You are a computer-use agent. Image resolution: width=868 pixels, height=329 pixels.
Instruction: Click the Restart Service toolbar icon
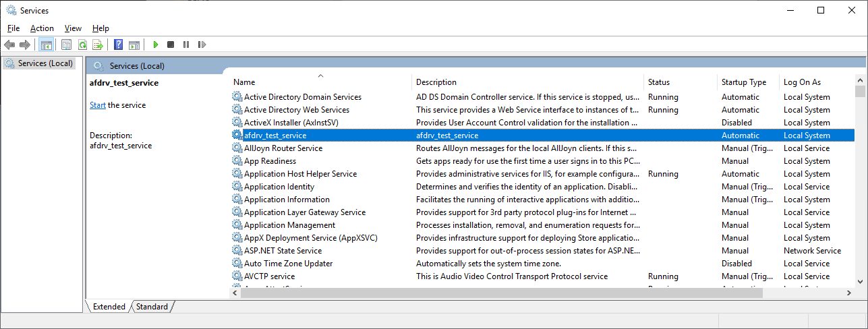tap(202, 44)
